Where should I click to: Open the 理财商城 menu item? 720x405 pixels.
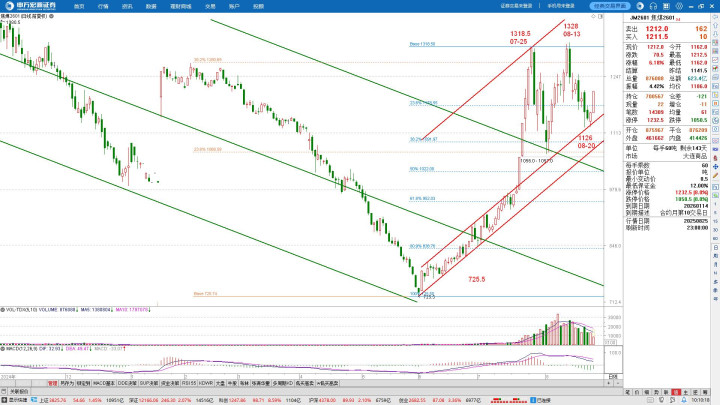180,5
